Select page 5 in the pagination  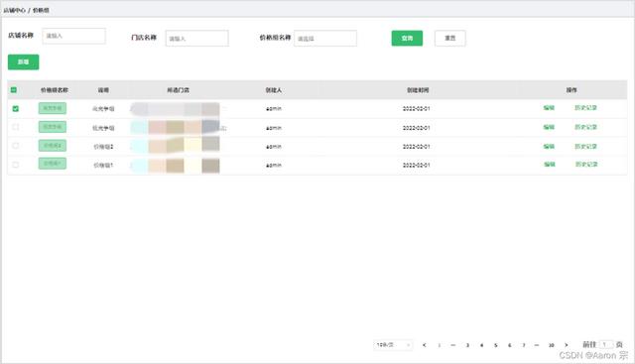click(495, 345)
